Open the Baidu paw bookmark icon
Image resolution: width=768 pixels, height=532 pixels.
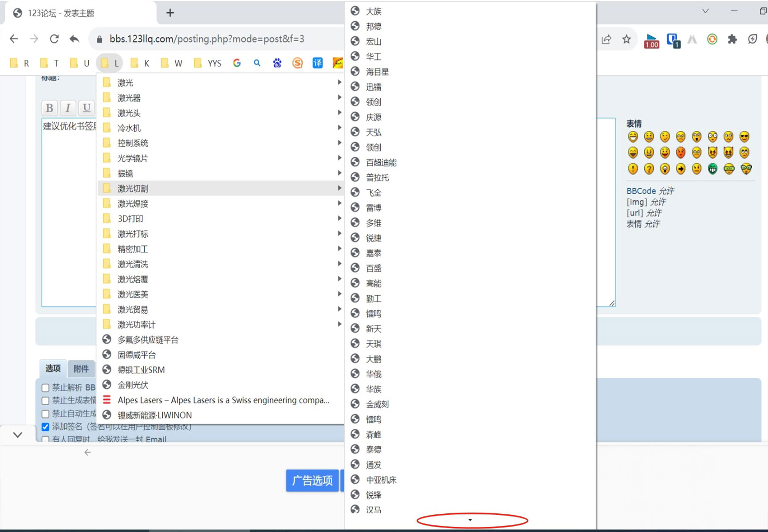(x=277, y=63)
